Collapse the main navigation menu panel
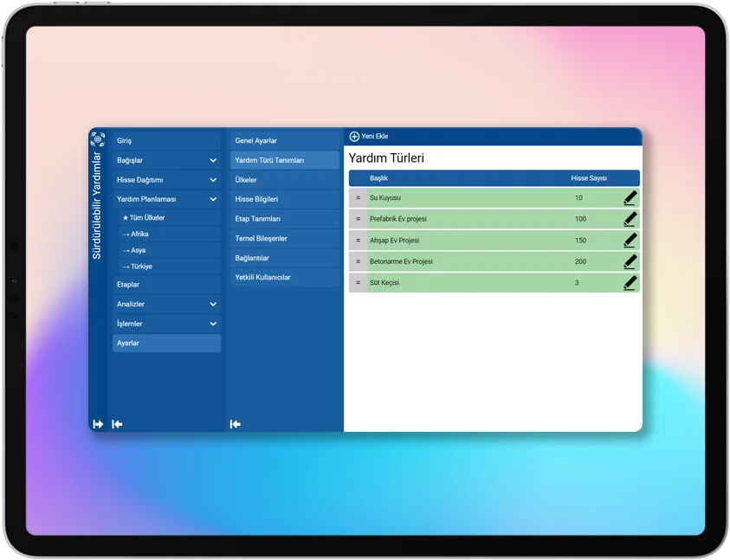The height and width of the screenshot is (560, 730). [117, 424]
